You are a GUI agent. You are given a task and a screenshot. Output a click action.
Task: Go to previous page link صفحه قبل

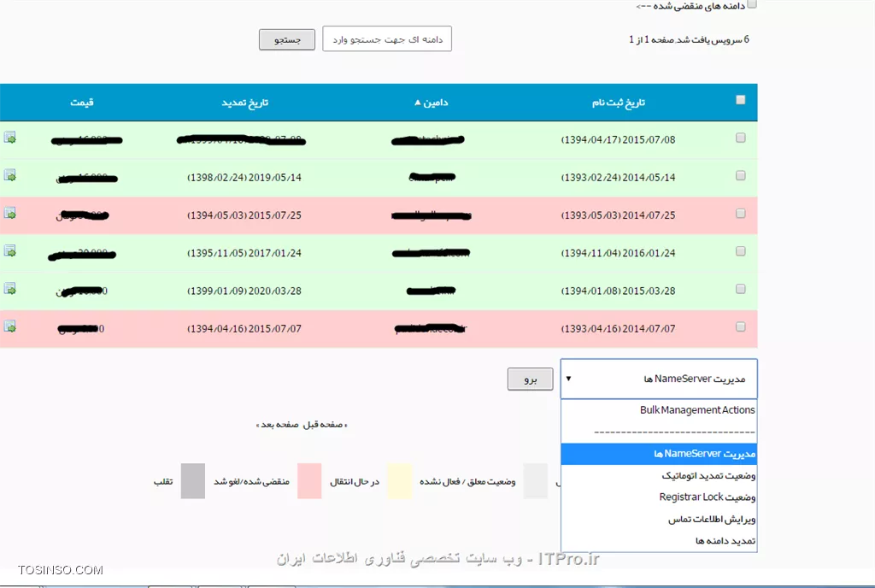click(325, 425)
